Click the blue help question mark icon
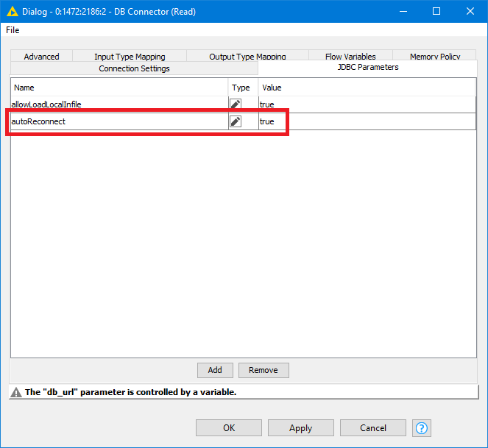 coord(422,428)
